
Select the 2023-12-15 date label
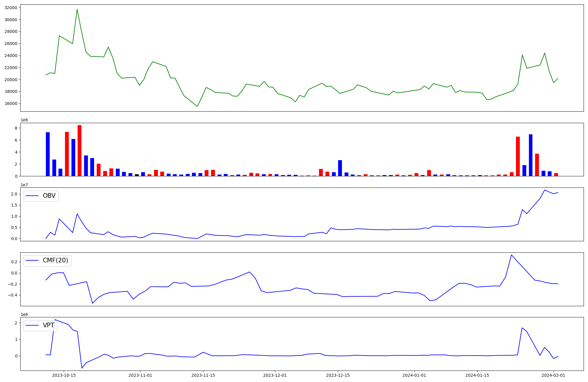pyautogui.click(x=338, y=375)
